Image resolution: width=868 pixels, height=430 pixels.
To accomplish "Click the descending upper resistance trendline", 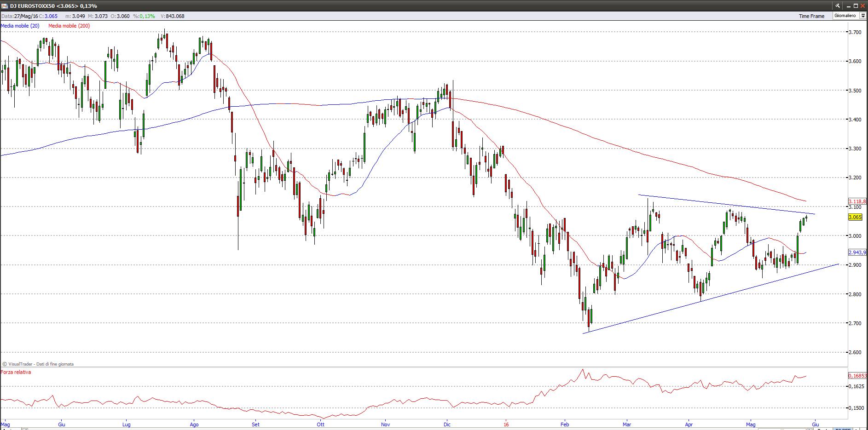I will tap(727, 205).
